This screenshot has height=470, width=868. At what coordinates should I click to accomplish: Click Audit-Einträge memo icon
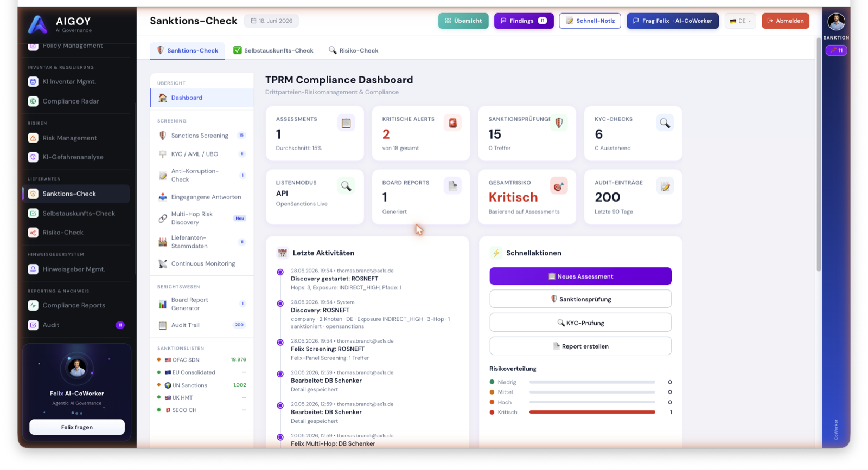coord(665,186)
